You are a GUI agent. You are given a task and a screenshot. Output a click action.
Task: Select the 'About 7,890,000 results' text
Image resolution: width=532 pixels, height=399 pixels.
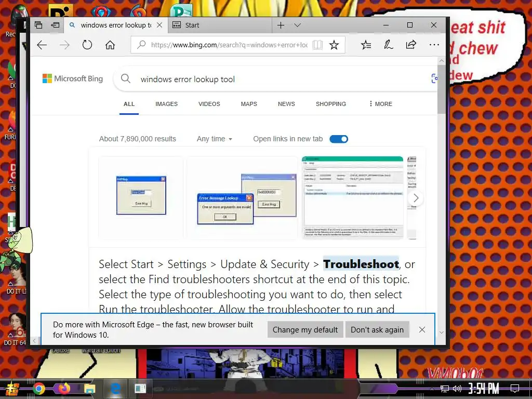(x=137, y=139)
